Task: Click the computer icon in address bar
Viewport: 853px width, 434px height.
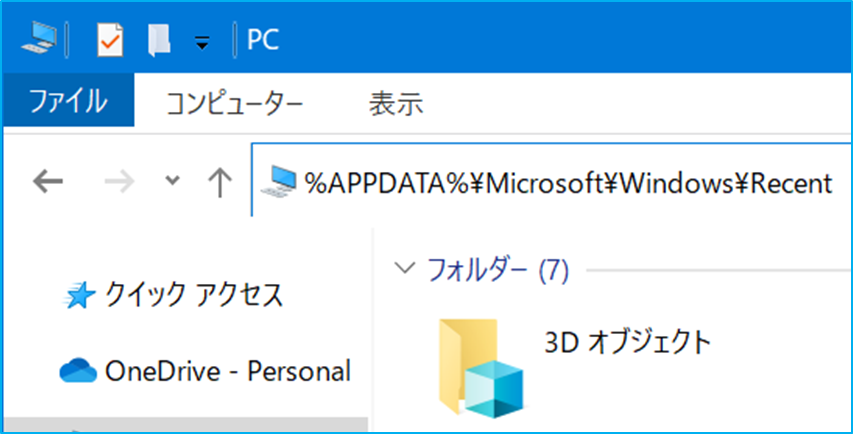Action: pos(279,181)
